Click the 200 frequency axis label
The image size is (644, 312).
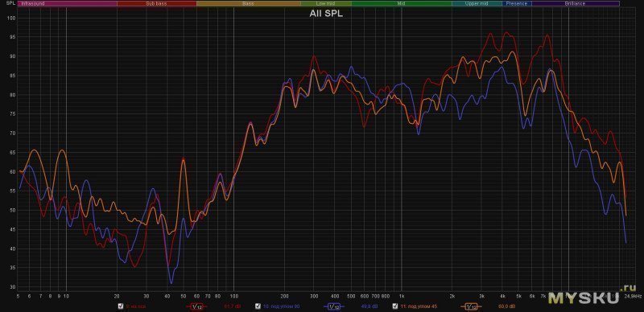(284, 296)
